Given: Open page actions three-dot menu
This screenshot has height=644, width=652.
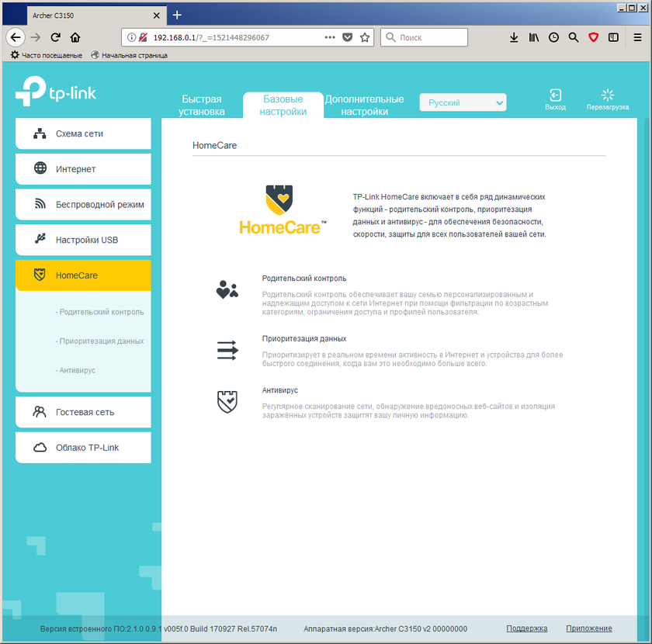Looking at the screenshot, I should [330, 37].
